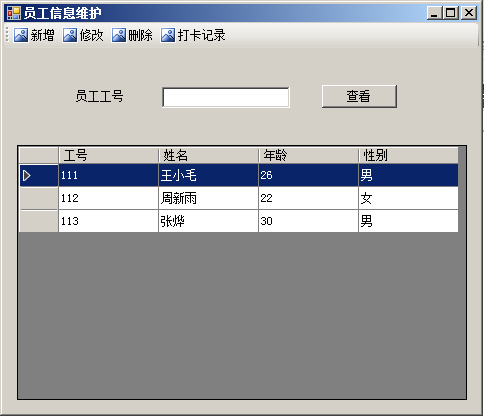Screen dimensions: 484x416
Task: Click the table's top-left corner header cell
Action: [39, 155]
